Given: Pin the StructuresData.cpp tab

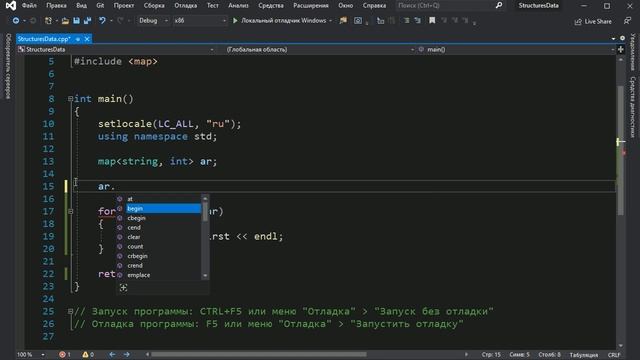Looking at the screenshot, I should click(78, 39).
